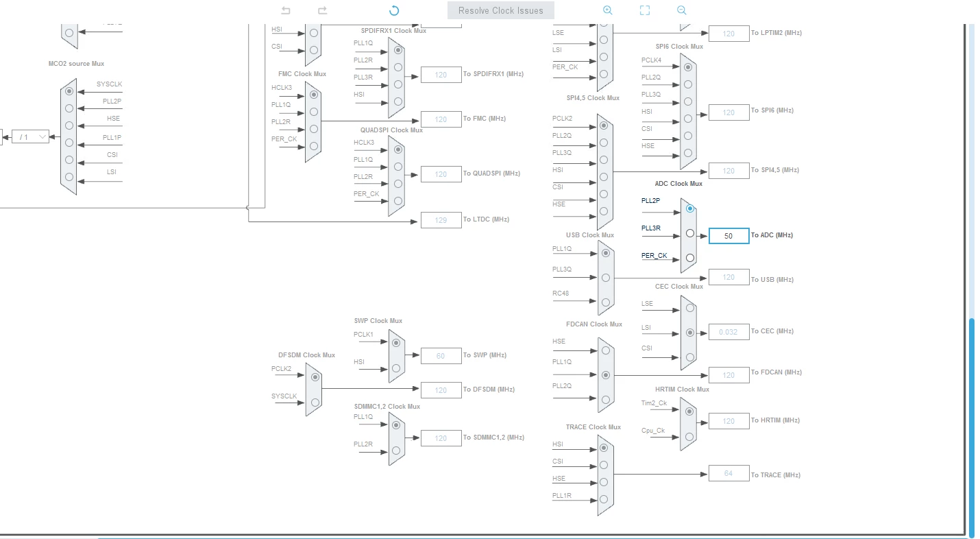Viewport: 980px width, 539px height.
Task: Select PLL2P radio in MCO2 source Mux
Action: (69, 108)
